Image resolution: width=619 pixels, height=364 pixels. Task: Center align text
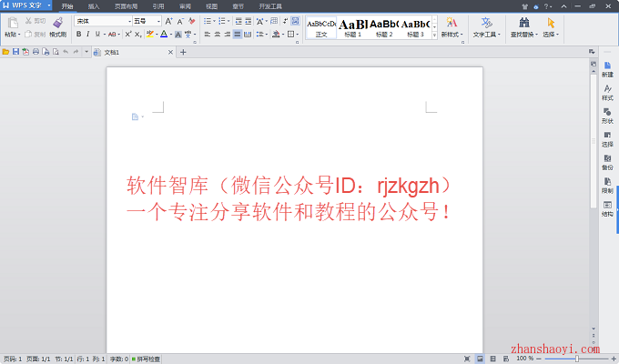(x=218, y=35)
